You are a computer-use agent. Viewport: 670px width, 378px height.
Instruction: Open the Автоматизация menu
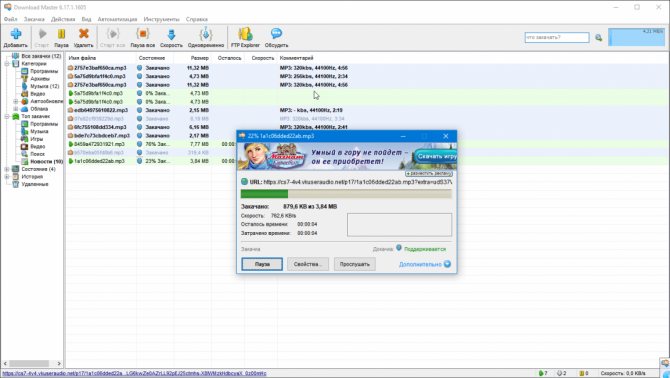[x=117, y=19]
